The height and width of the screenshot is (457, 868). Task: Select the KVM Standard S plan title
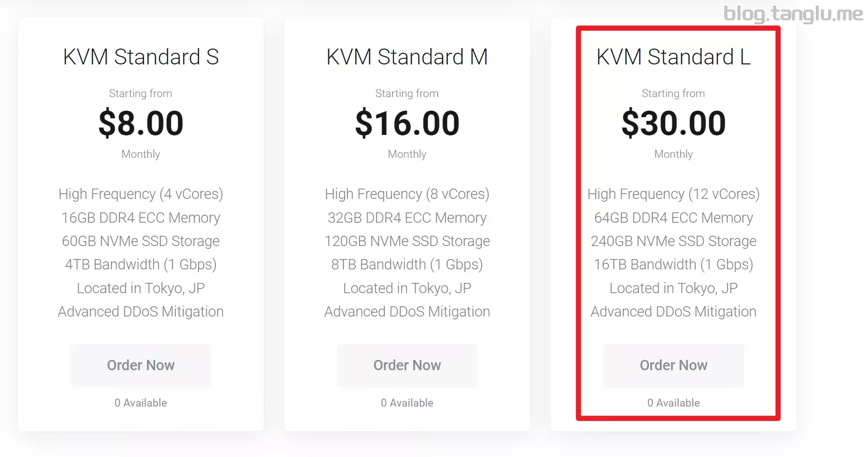point(141,57)
